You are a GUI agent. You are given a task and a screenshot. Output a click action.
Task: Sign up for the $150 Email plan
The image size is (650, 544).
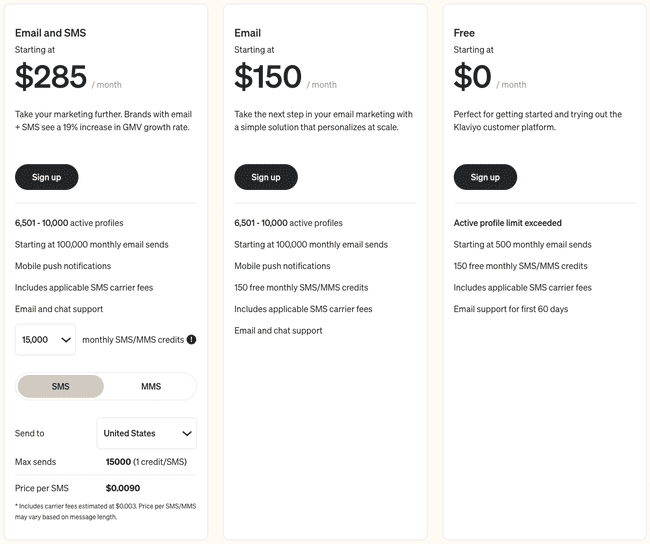click(266, 177)
